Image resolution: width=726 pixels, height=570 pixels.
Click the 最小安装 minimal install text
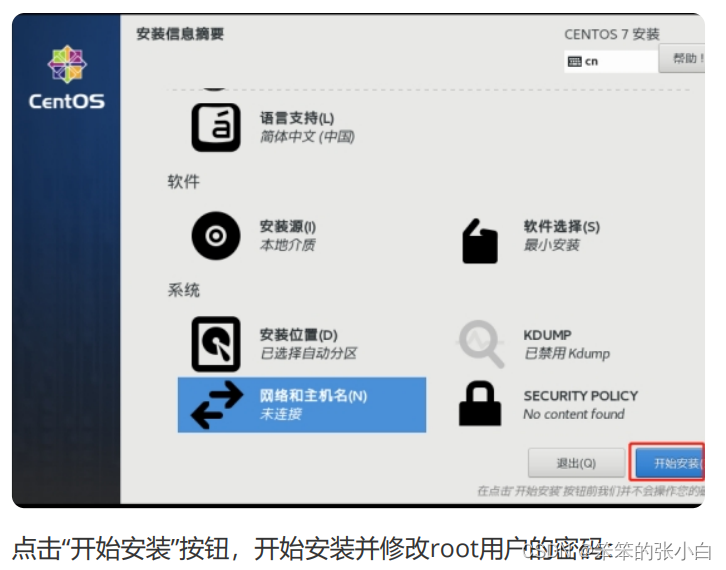pos(551,245)
